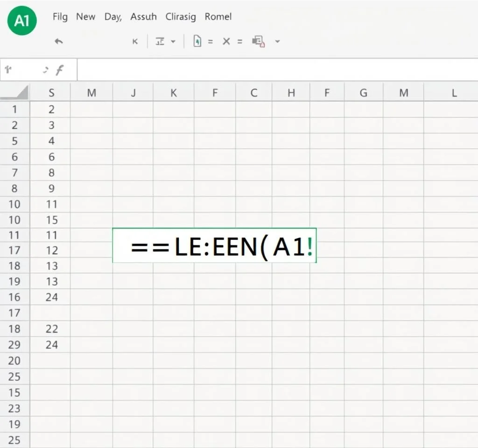Click the paste clipboard icon in toolbar
Viewport: 478px width, 448px height.
[258, 42]
